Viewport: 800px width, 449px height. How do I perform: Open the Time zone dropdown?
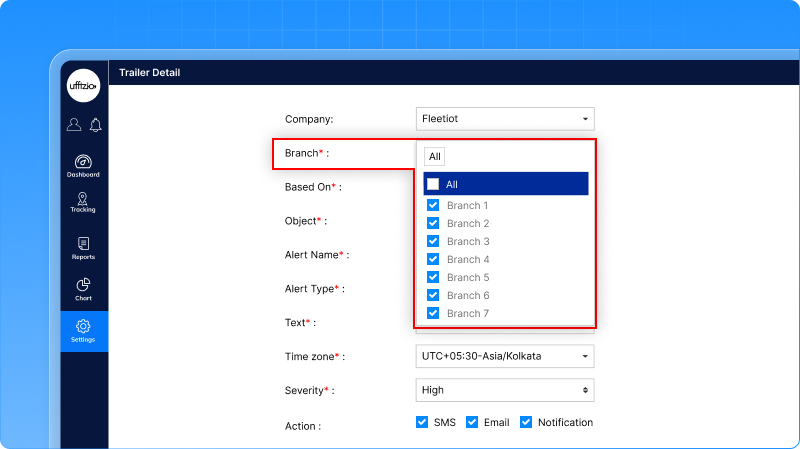505,356
